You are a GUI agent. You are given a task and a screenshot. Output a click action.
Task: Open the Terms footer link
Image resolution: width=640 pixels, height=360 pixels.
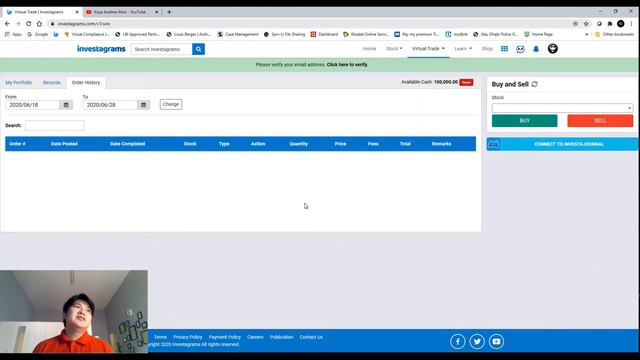coord(160,337)
